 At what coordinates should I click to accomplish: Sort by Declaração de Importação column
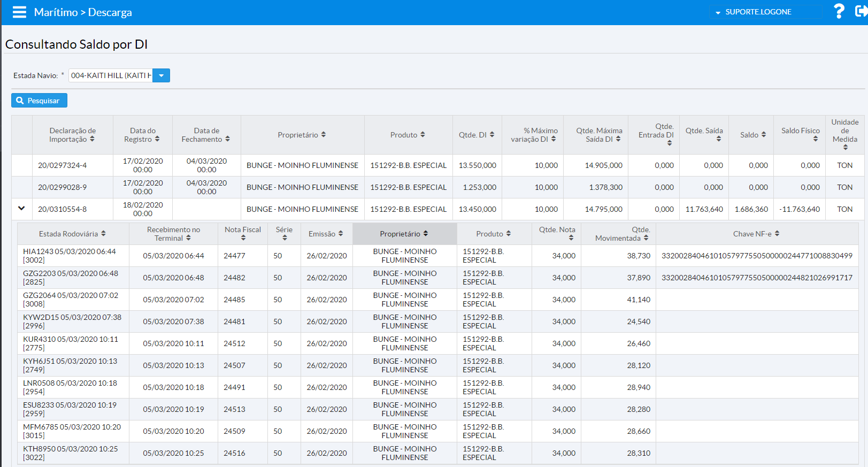coord(72,135)
